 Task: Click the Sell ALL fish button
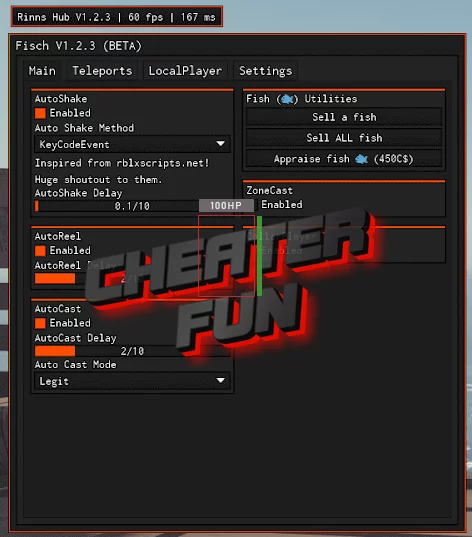pyautogui.click(x=344, y=138)
